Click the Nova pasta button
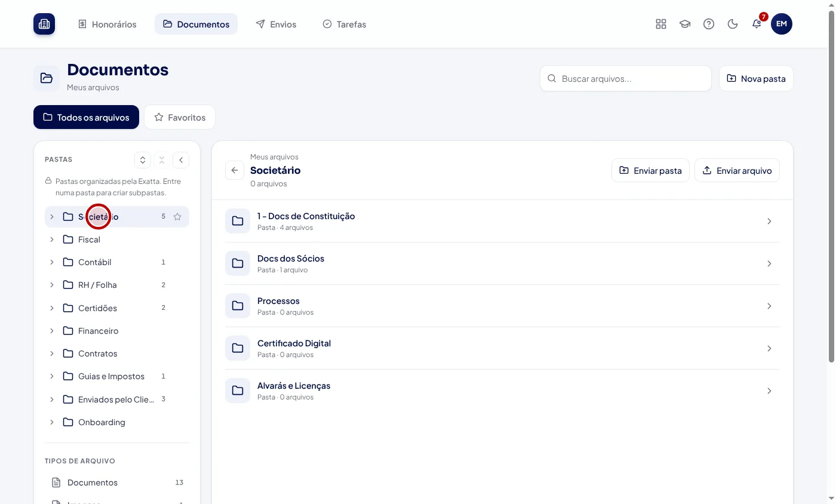836x504 pixels. pyautogui.click(x=756, y=78)
